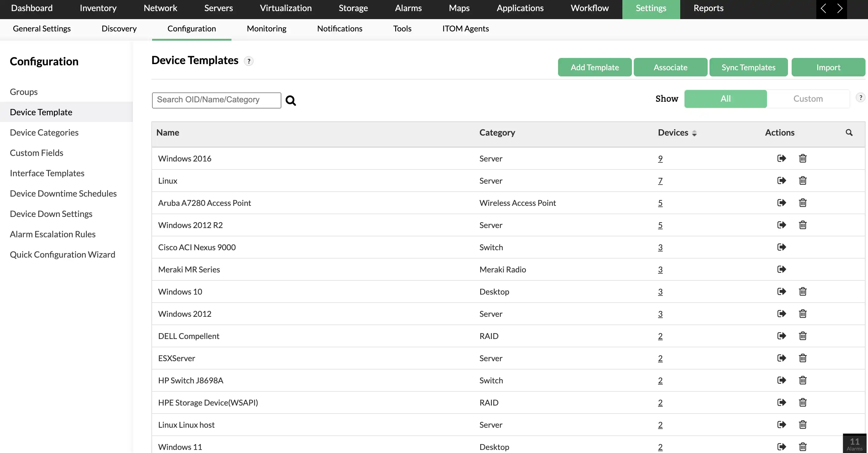Toggle the Show filter to All templates
868x453 pixels.
725,99
